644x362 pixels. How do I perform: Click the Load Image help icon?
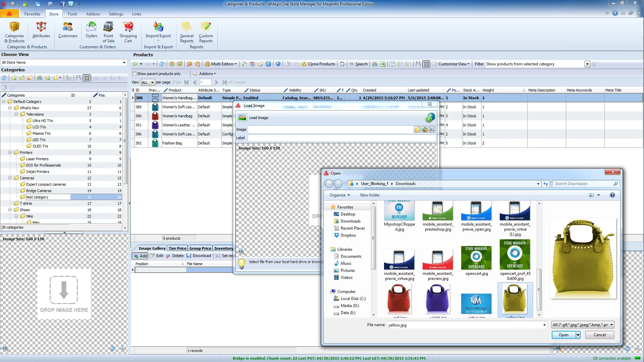pyautogui.click(x=430, y=118)
